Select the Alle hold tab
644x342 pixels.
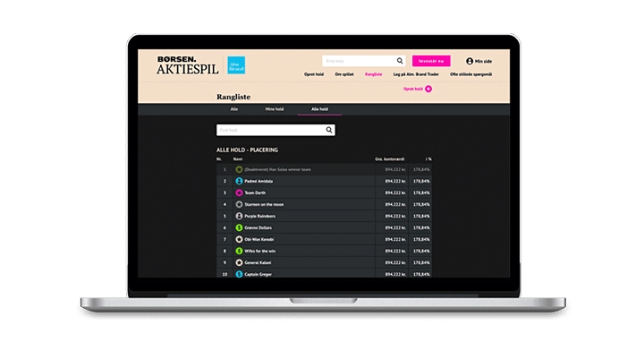[x=319, y=109]
